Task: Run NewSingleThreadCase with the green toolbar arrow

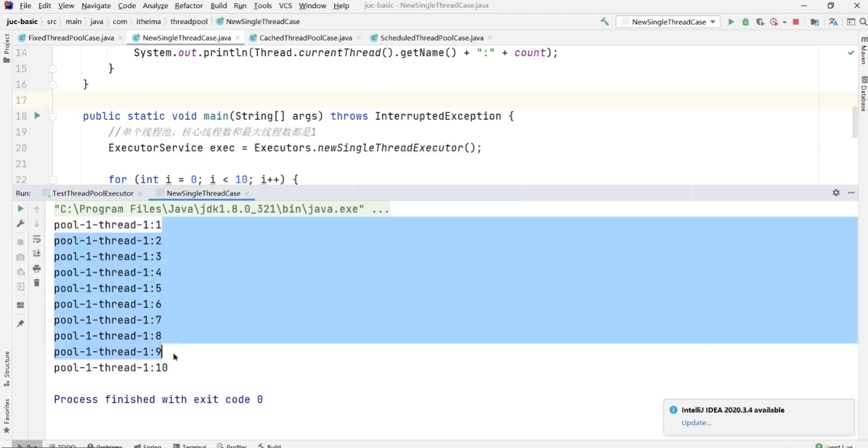Action: coord(731,22)
